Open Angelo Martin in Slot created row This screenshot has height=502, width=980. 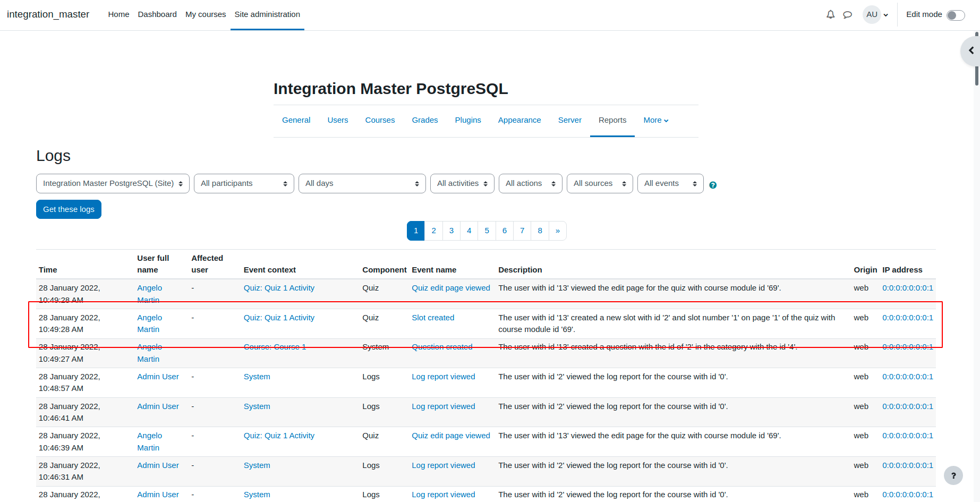(x=149, y=324)
